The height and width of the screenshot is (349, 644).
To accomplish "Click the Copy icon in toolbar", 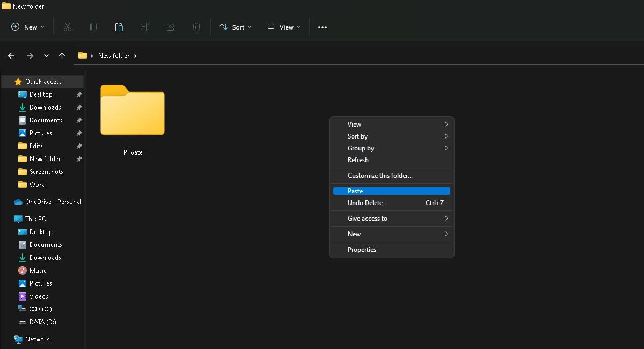I will [93, 27].
